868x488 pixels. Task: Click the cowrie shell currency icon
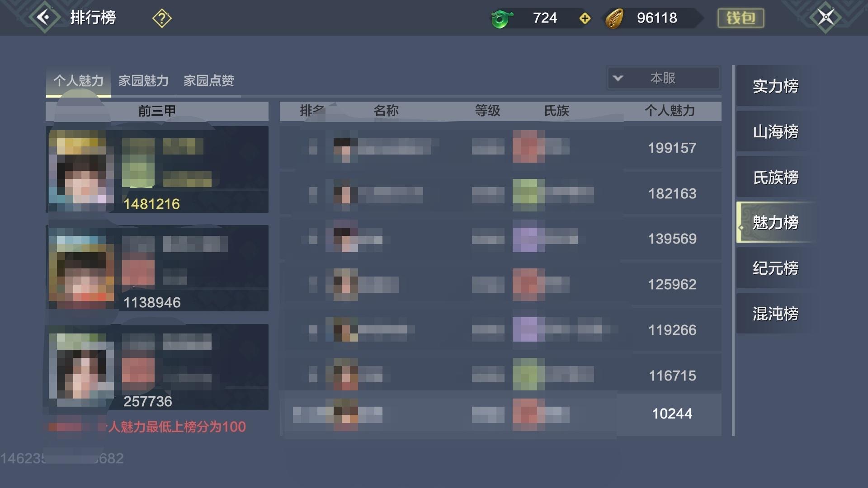(x=614, y=19)
